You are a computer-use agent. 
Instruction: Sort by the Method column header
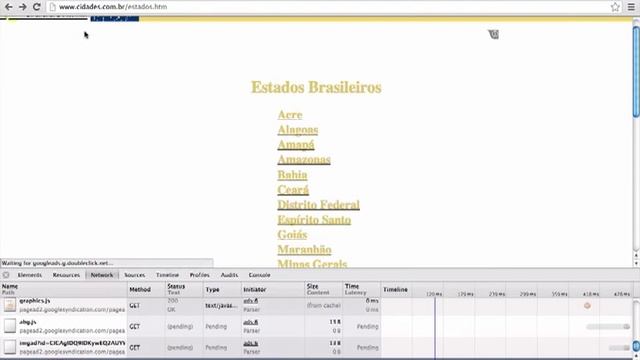(x=147, y=289)
